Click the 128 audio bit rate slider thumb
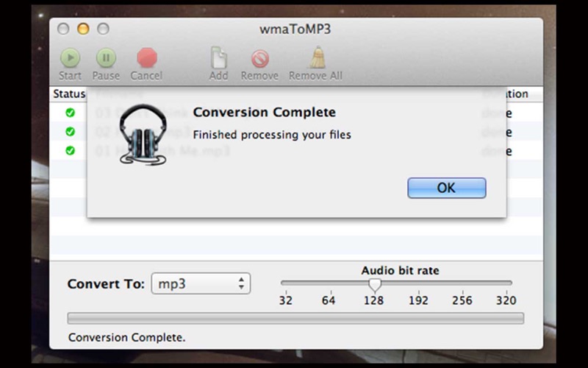 [x=374, y=285]
